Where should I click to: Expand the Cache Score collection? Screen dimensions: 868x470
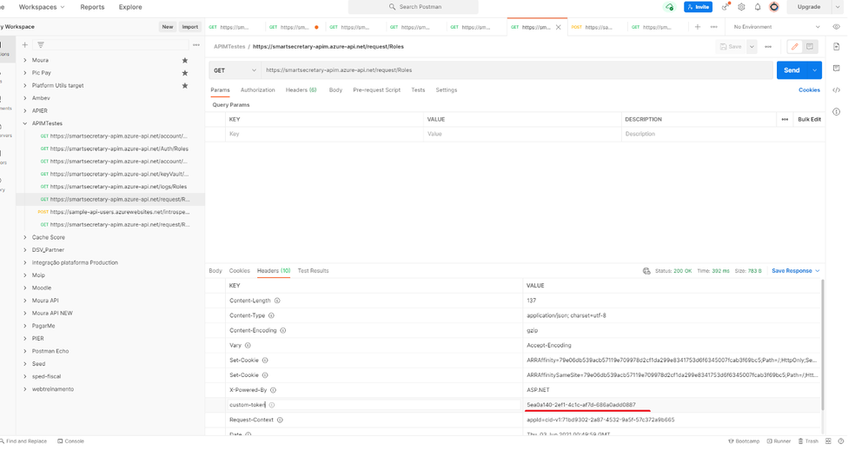click(x=25, y=237)
